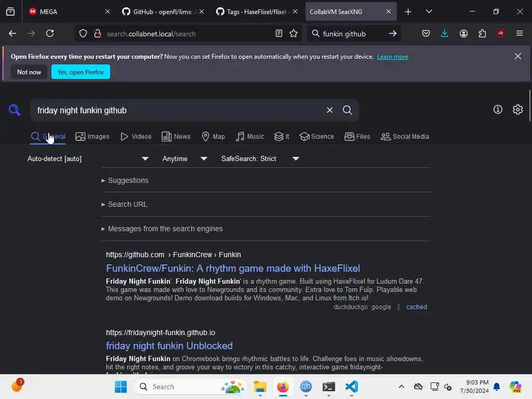Open the SafeSearch: Strict dropdown
The height and width of the screenshot is (399, 532).
point(260,159)
